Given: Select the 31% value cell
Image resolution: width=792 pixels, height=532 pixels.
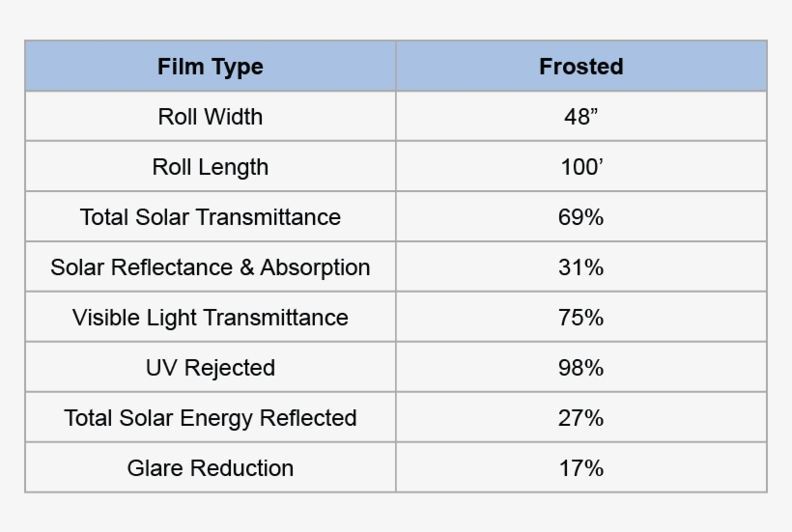Looking at the screenshot, I should click(x=580, y=267).
